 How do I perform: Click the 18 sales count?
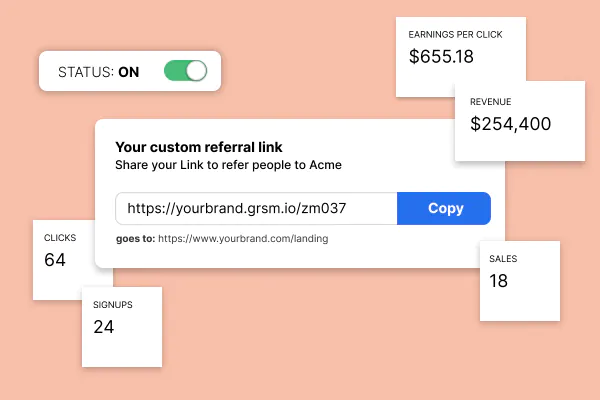pos(499,281)
